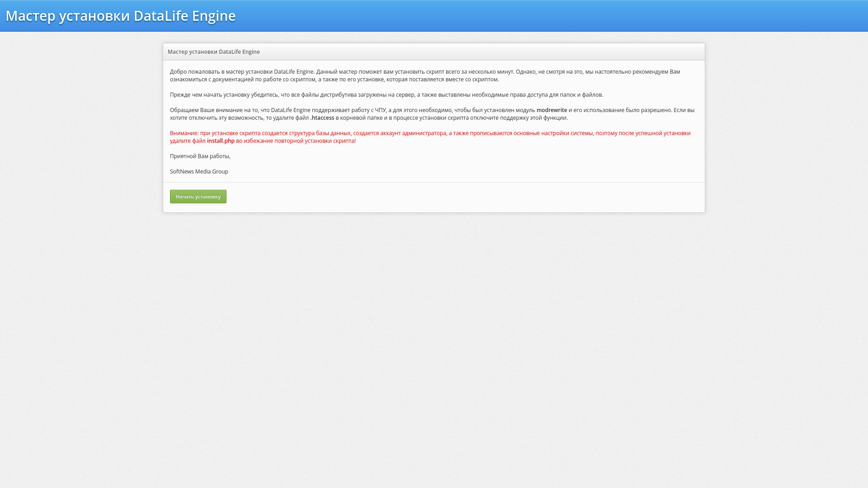Click the line "Приятной Вам работы,"
Viewport: 868px width, 488px height.
(x=200, y=156)
